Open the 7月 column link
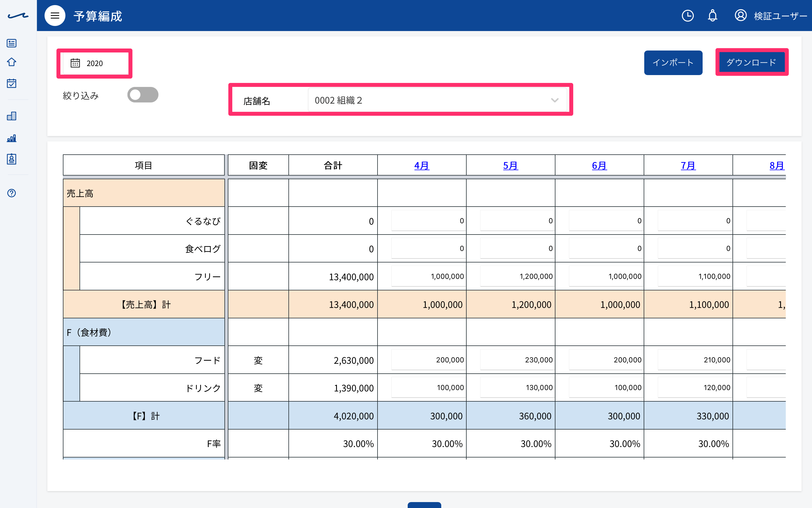812x508 pixels. (688, 165)
